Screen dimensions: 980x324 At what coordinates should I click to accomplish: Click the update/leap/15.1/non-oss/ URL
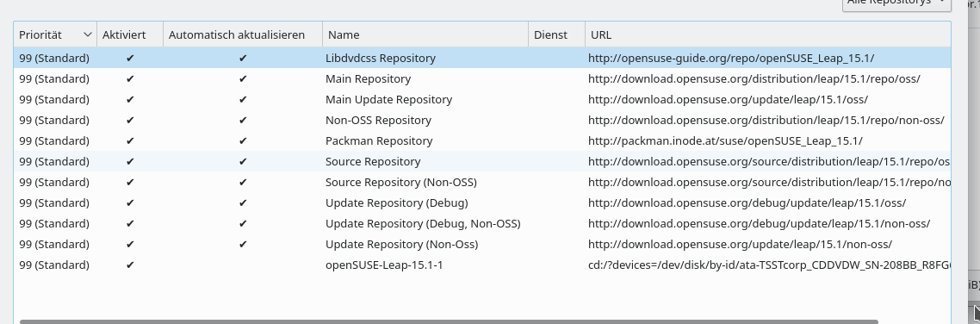click(740, 244)
